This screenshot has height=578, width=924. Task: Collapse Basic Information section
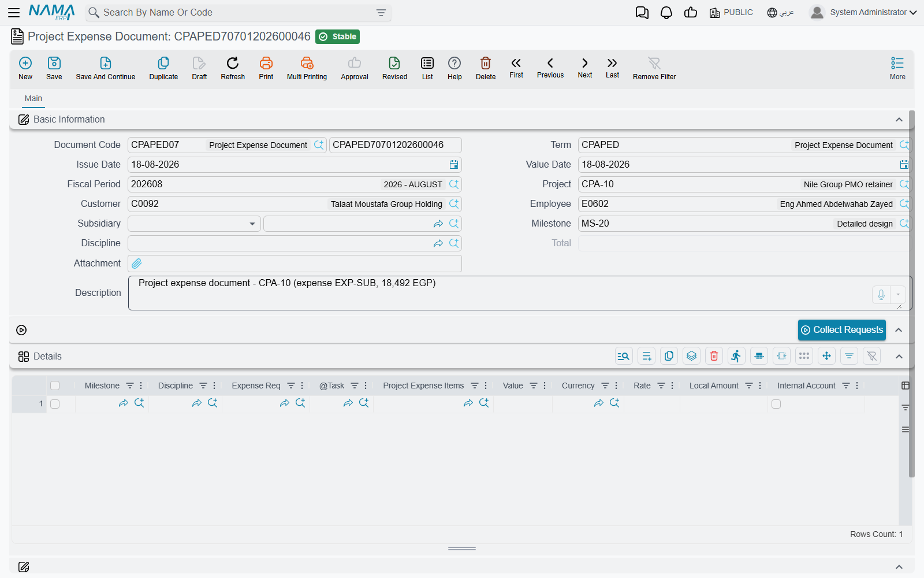pyautogui.click(x=899, y=120)
